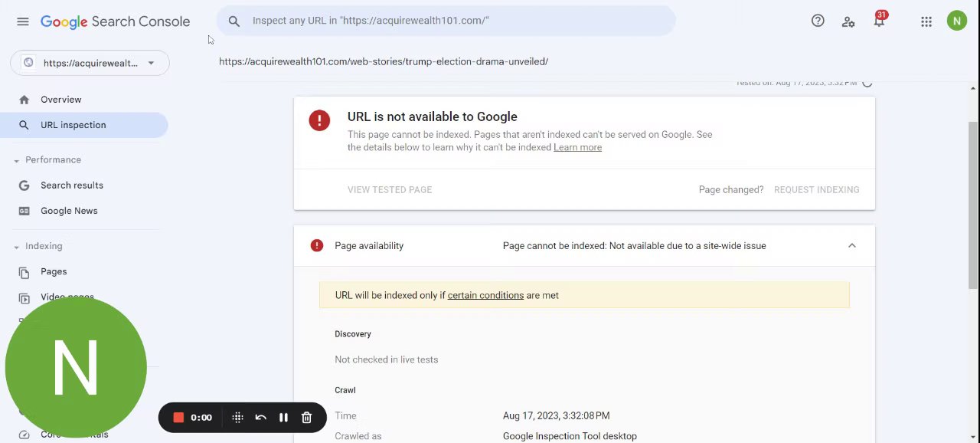Go to Overview in the sidebar
Viewport: 980px width, 443px height.
coord(60,100)
